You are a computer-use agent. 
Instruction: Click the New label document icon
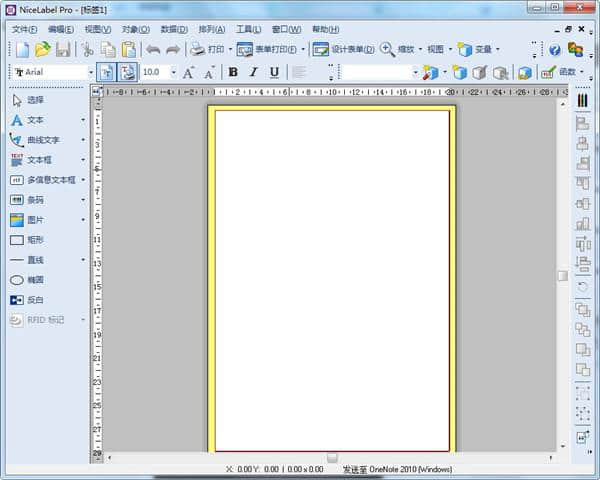pyautogui.click(x=20, y=49)
